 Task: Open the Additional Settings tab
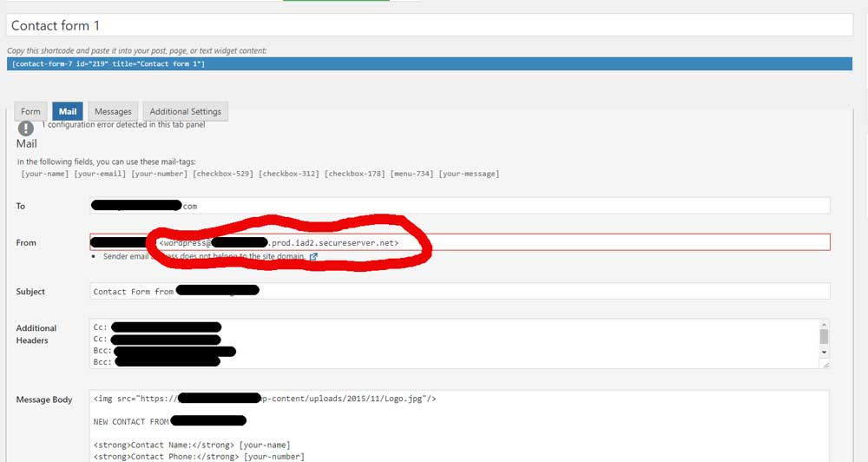click(186, 111)
